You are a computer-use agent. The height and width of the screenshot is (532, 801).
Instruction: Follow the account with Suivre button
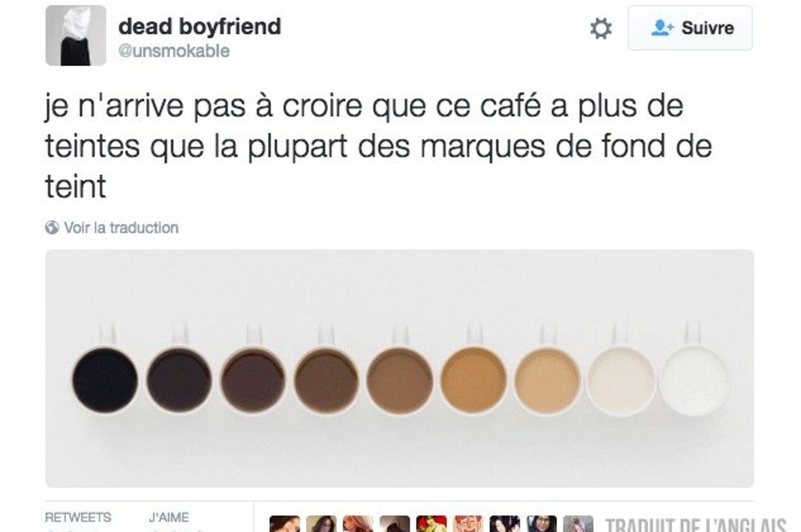(x=690, y=28)
